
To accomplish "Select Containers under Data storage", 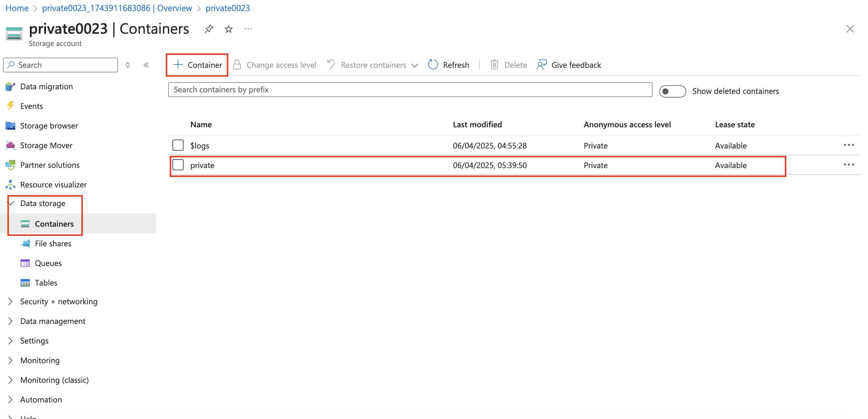I will click(54, 224).
